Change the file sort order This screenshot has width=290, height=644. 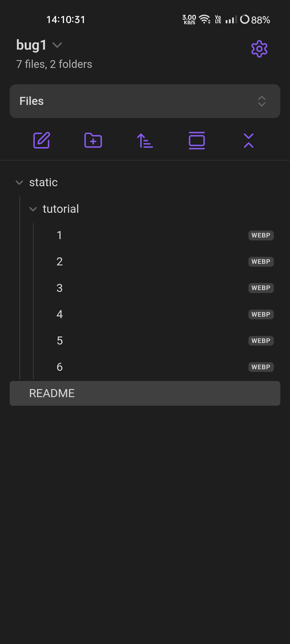145,140
